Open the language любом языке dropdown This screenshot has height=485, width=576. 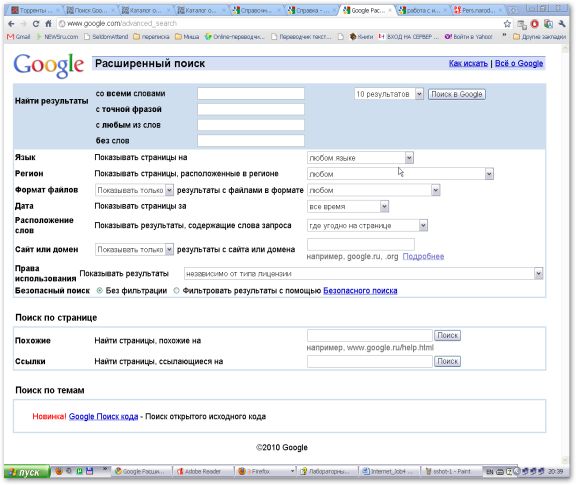360,158
